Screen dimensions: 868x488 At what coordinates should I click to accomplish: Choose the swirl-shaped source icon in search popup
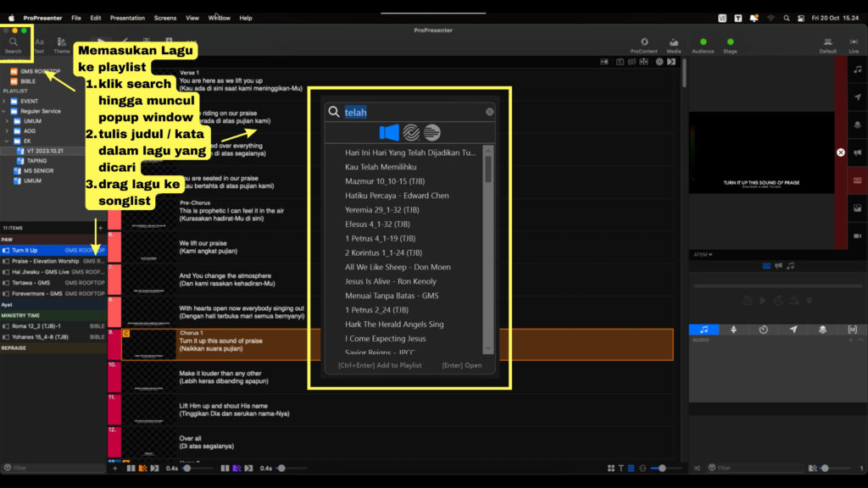point(411,133)
